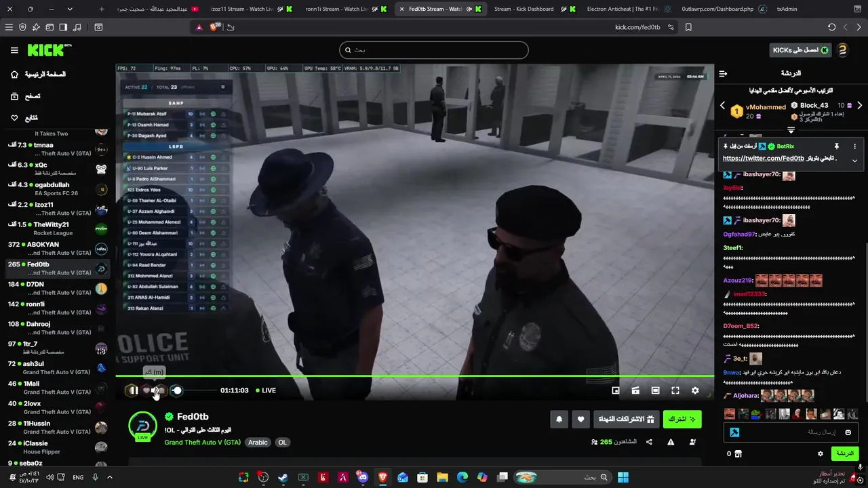Enter fullscreen video mode
The image size is (868, 488).
coord(675,390)
